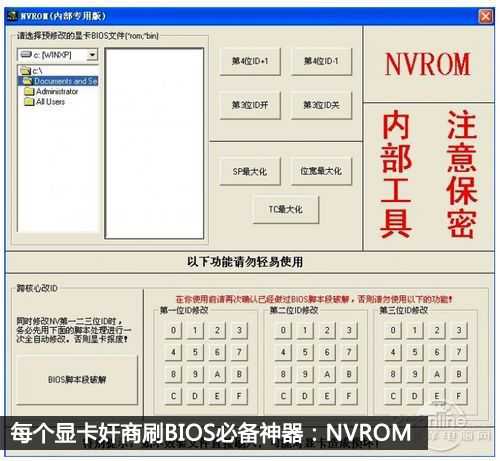
Task: Click the SP最大化 button
Action: (x=250, y=172)
